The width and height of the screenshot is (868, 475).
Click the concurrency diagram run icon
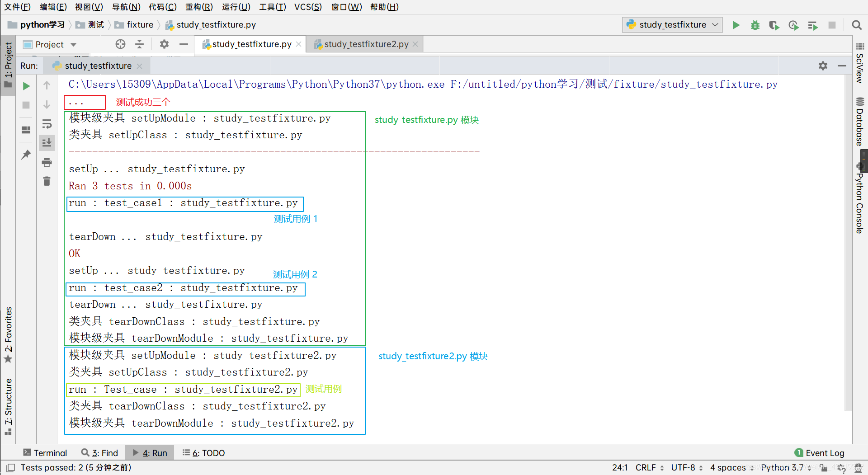(x=813, y=25)
